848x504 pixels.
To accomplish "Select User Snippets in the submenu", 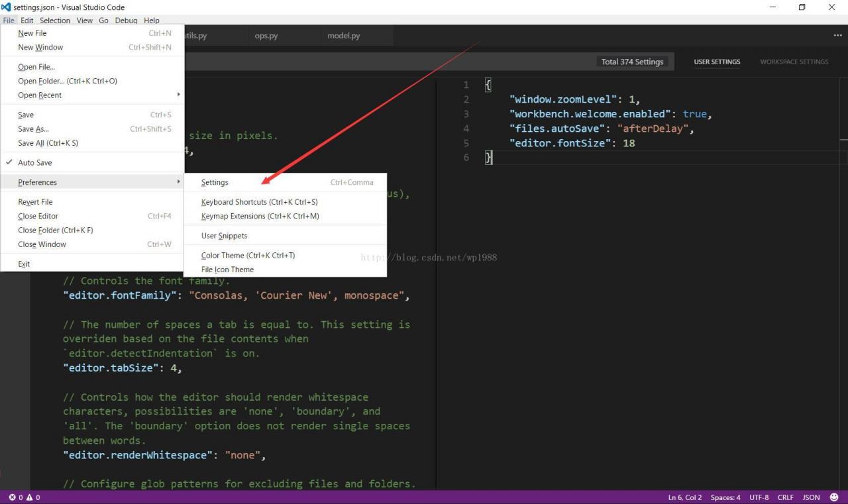I will [285, 236].
